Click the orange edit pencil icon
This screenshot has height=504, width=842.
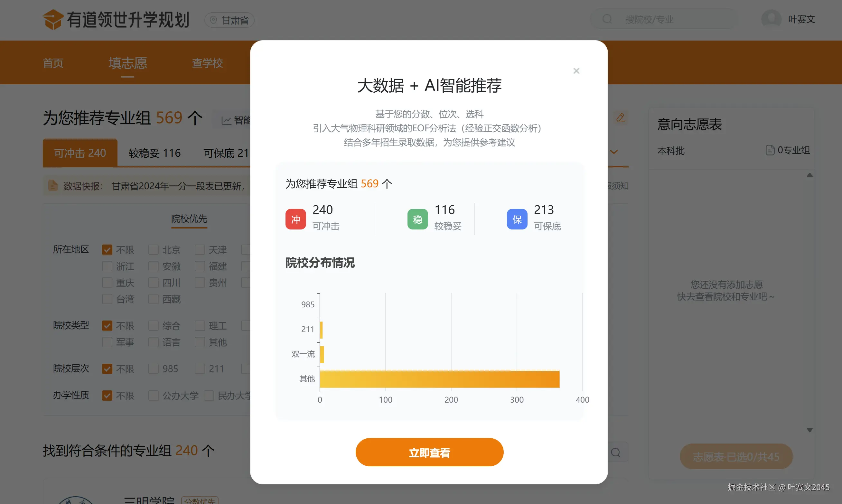[621, 117]
